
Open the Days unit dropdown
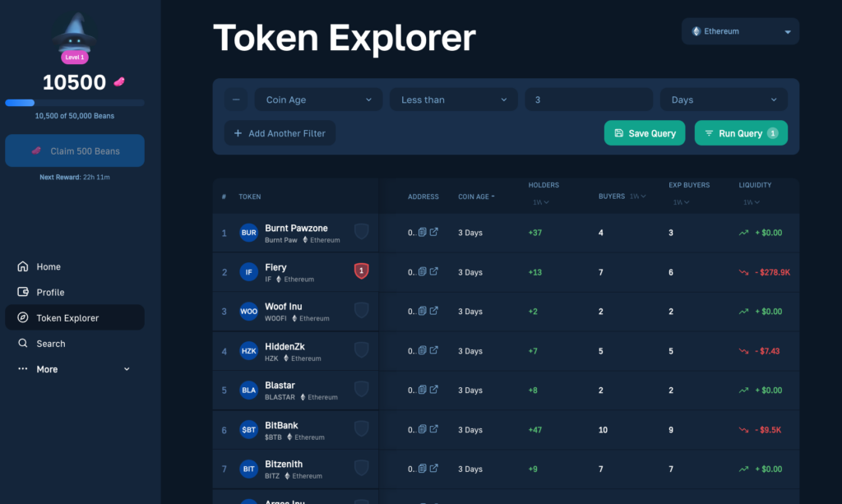[x=724, y=99]
